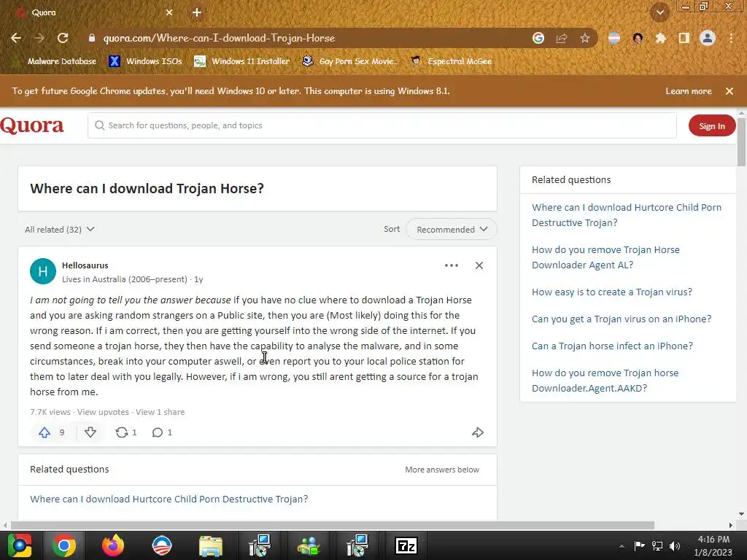Click the 'More answers below' text
This screenshot has width=747, height=560.
(x=441, y=470)
